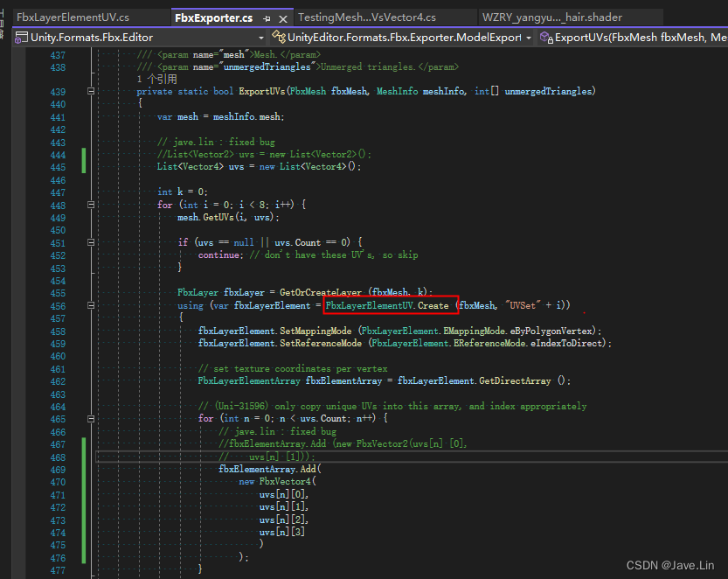Click line number 468

tap(58, 457)
